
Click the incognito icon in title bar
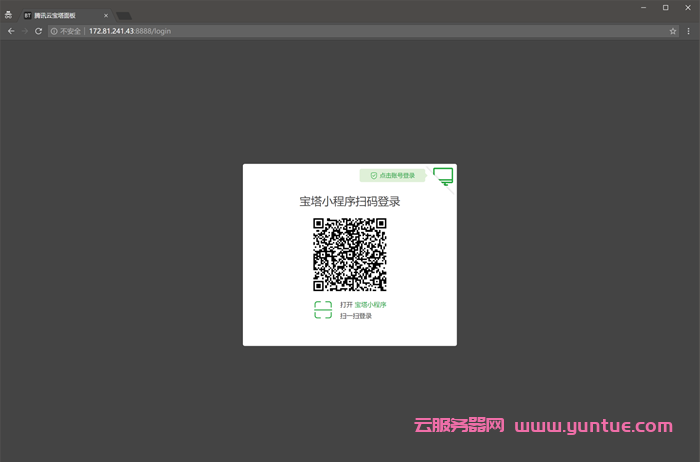click(9, 15)
